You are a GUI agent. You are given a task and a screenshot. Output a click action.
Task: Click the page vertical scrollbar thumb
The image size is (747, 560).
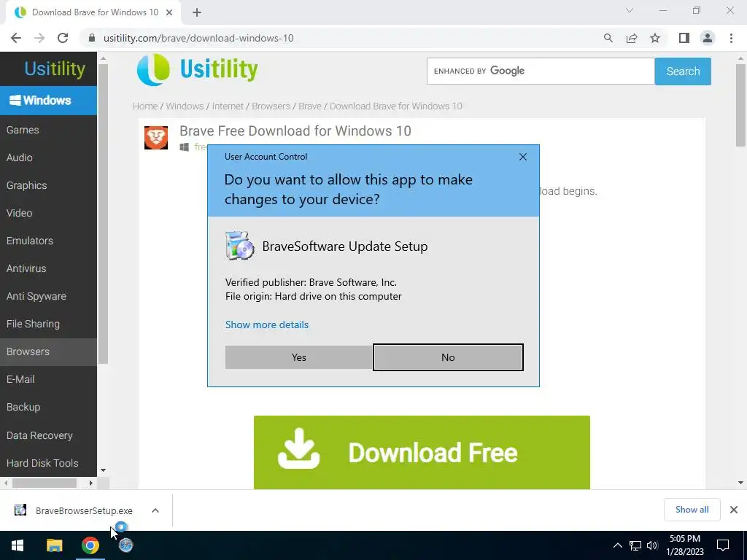(x=740, y=105)
